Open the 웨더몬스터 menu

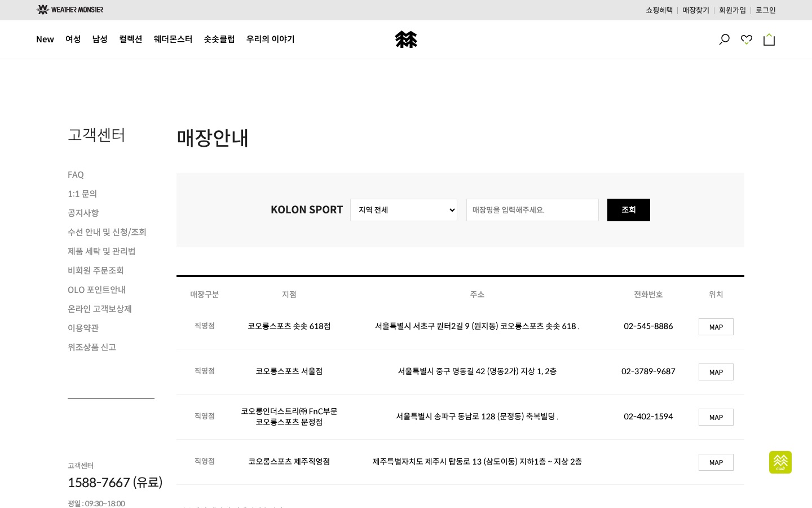[173, 39]
